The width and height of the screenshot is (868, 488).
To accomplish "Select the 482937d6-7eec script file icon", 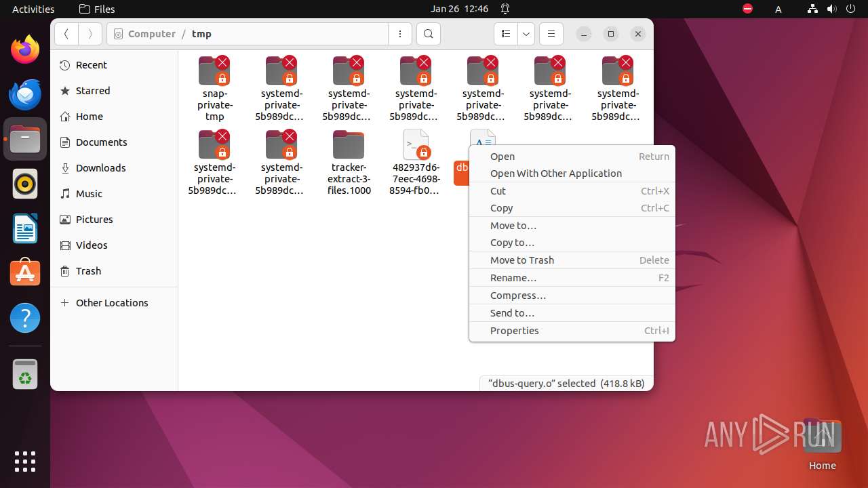I will pos(416,144).
